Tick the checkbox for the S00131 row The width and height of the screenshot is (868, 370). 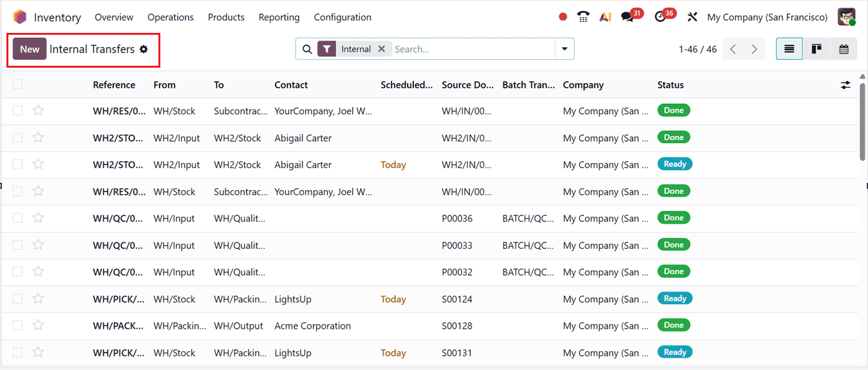pos(17,352)
